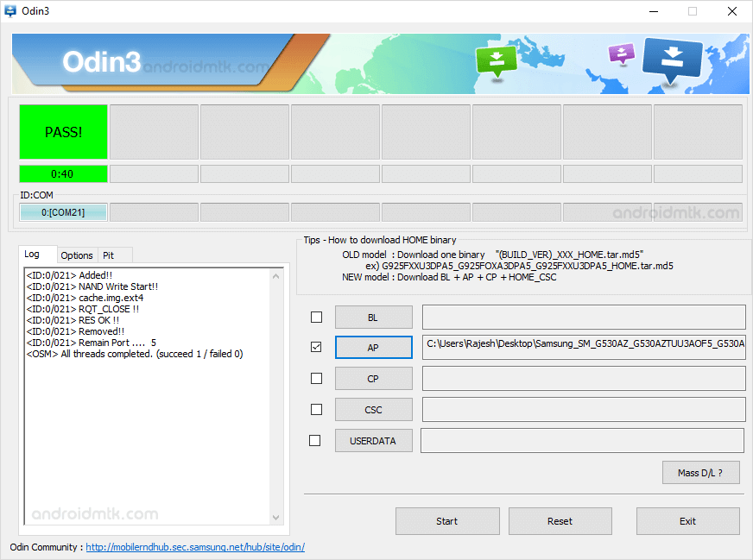Screen dimensions: 753x560
Task: Open the Odin Community link
Action: [194, 547]
